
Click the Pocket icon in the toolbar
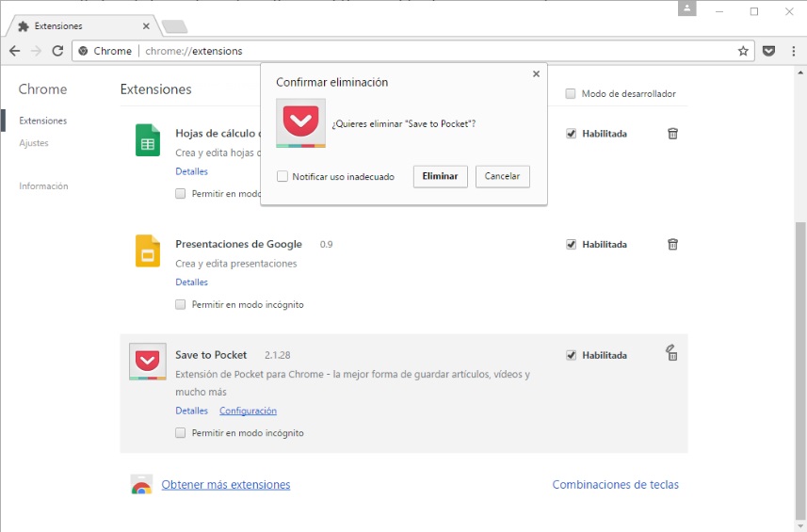[768, 51]
